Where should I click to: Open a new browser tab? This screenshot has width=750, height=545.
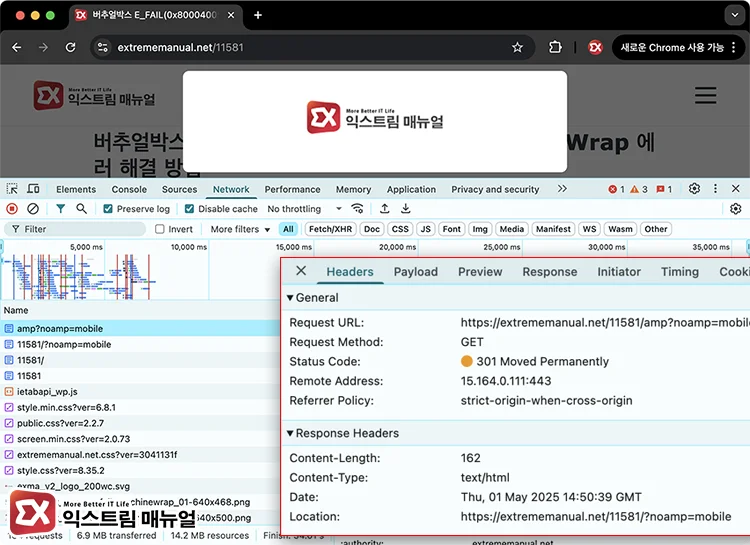(258, 15)
